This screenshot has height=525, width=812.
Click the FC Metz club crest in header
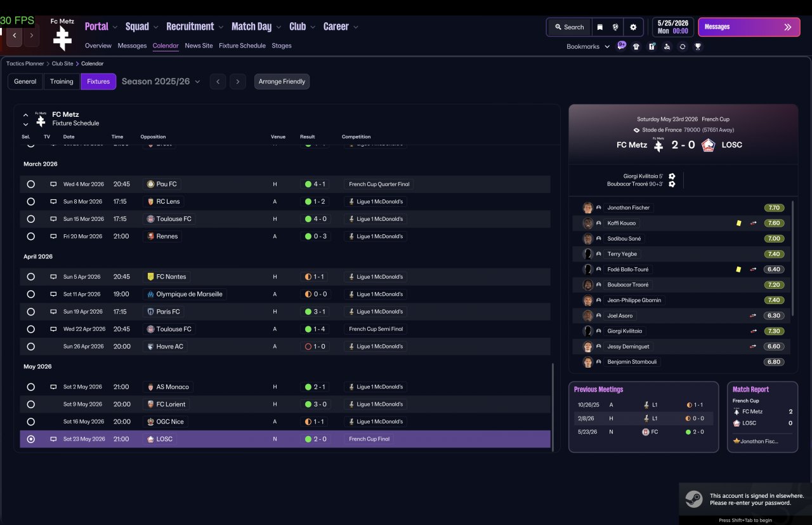coord(62,36)
